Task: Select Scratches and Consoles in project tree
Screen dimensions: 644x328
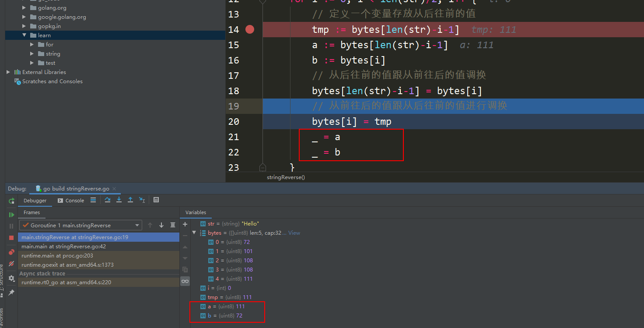Action: [52, 81]
